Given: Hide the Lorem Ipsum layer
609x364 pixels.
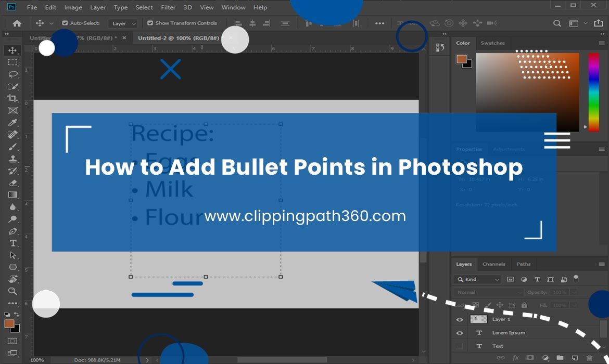Looking at the screenshot, I should click(x=460, y=333).
